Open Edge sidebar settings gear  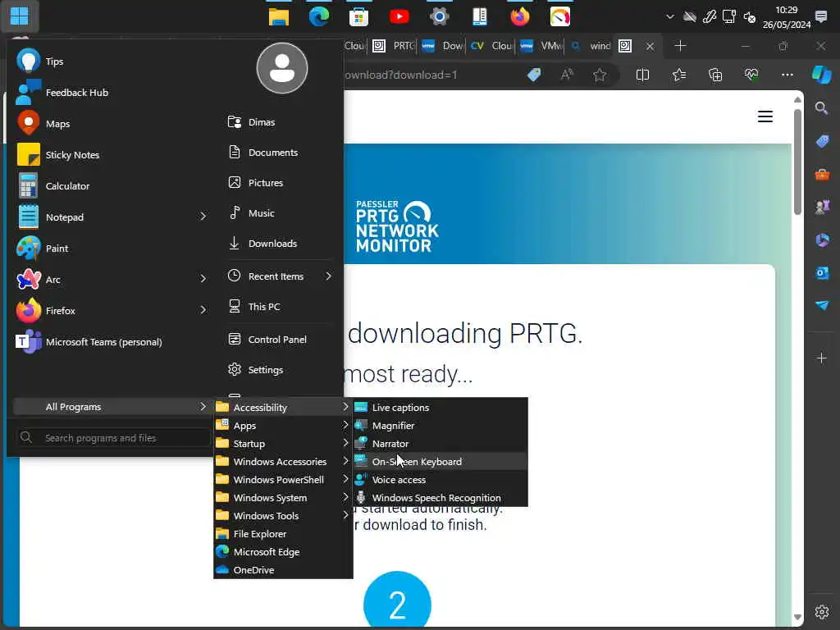[822, 611]
